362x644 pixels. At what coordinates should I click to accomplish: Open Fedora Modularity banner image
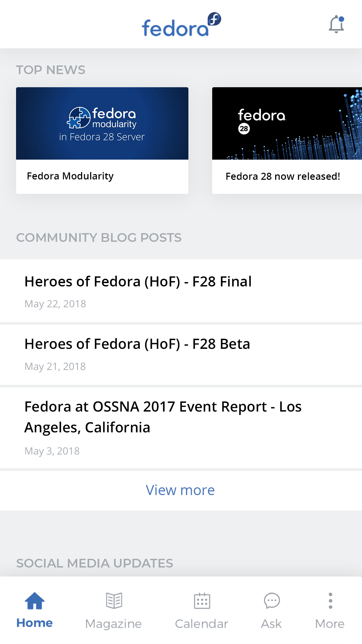click(x=102, y=123)
